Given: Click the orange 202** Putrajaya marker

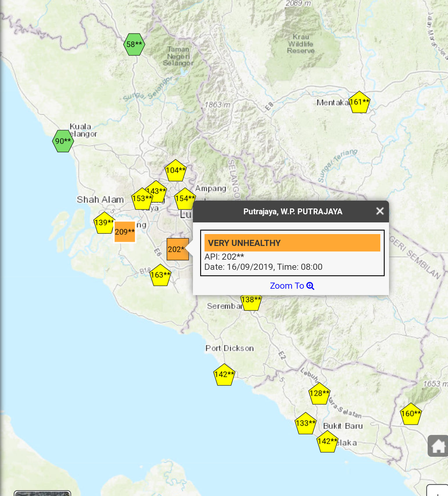Looking at the screenshot, I should coord(178,249).
